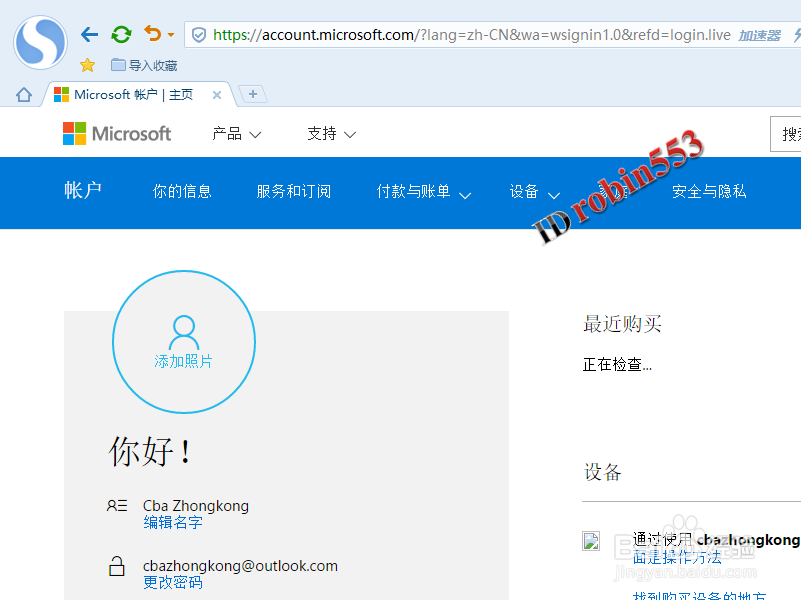This screenshot has width=801, height=600.
Task: Click the broken image icon under 设备
Action: click(591, 541)
